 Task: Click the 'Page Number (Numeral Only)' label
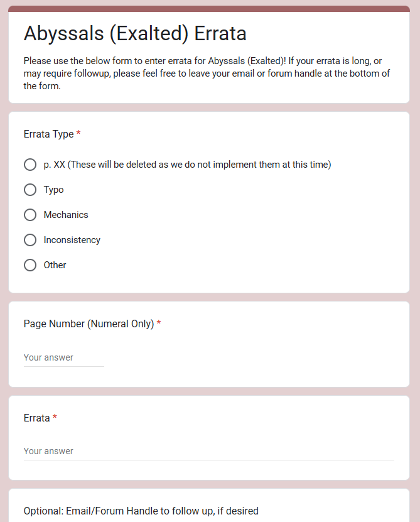[x=89, y=324]
